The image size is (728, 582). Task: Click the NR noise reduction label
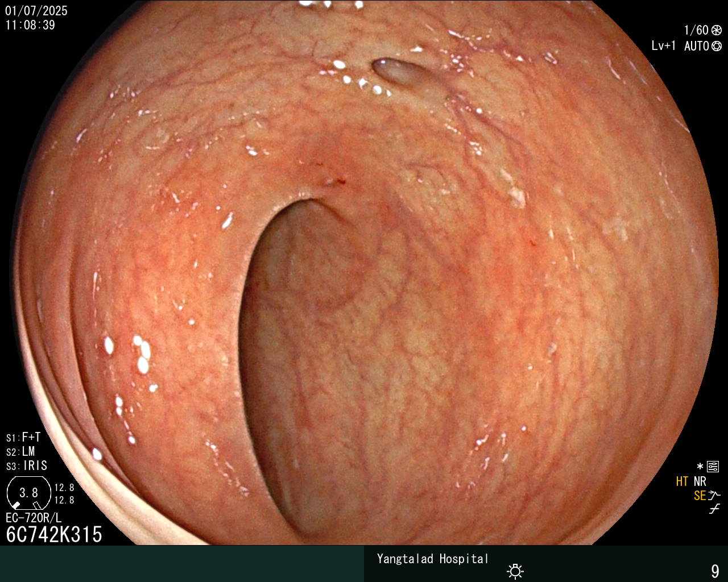[x=700, y=481]
